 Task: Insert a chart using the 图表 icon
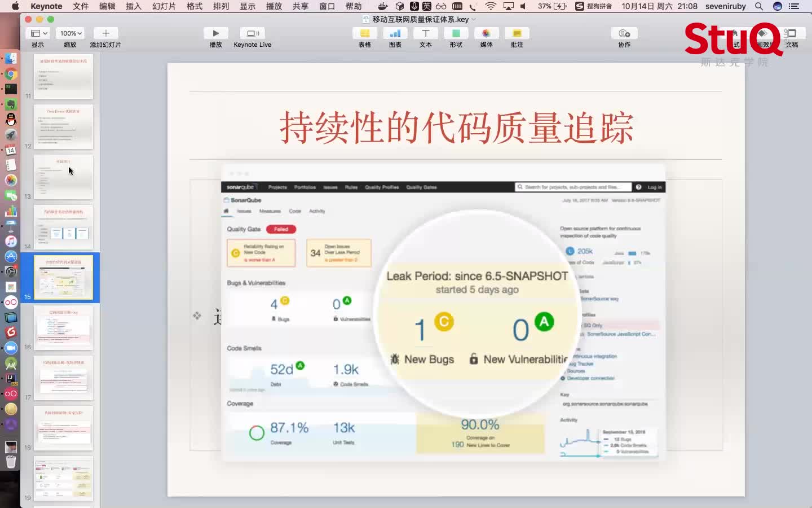click(x=395, y=33)
